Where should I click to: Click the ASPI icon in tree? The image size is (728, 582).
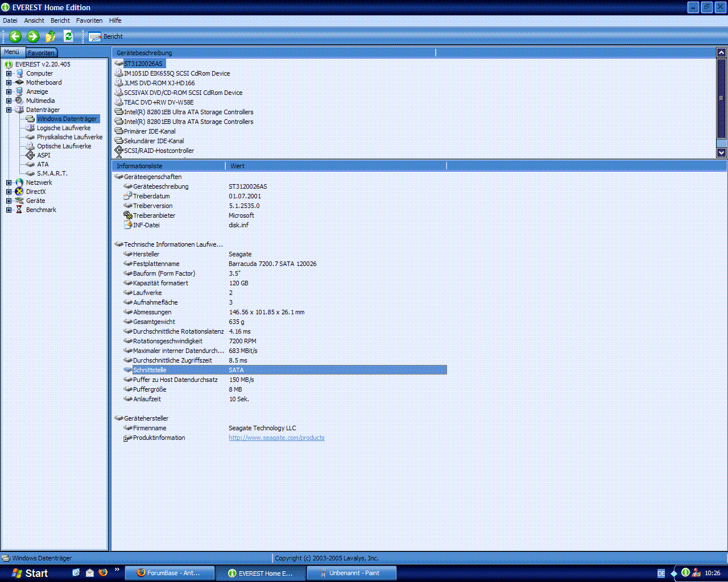30,155
